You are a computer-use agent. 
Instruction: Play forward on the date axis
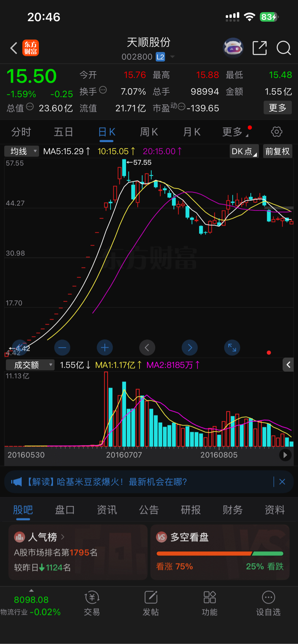pyautogui.click(x=285, y=455)
